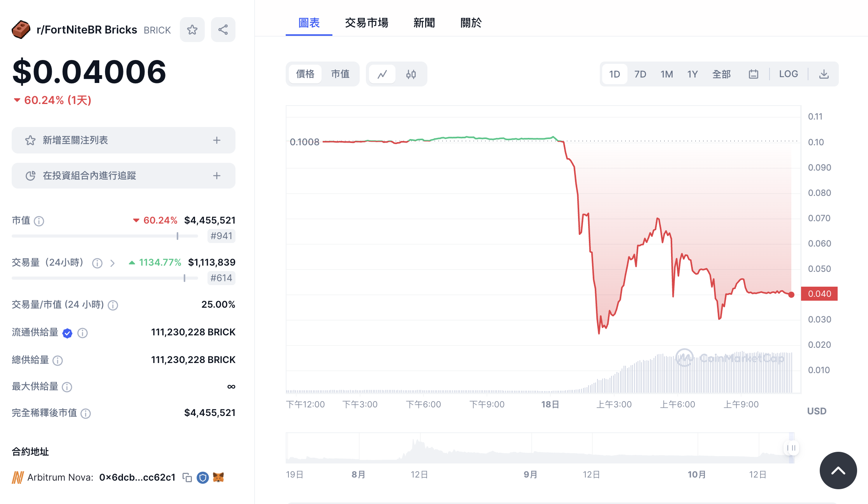Download chart data with download icon

point(824,74)
